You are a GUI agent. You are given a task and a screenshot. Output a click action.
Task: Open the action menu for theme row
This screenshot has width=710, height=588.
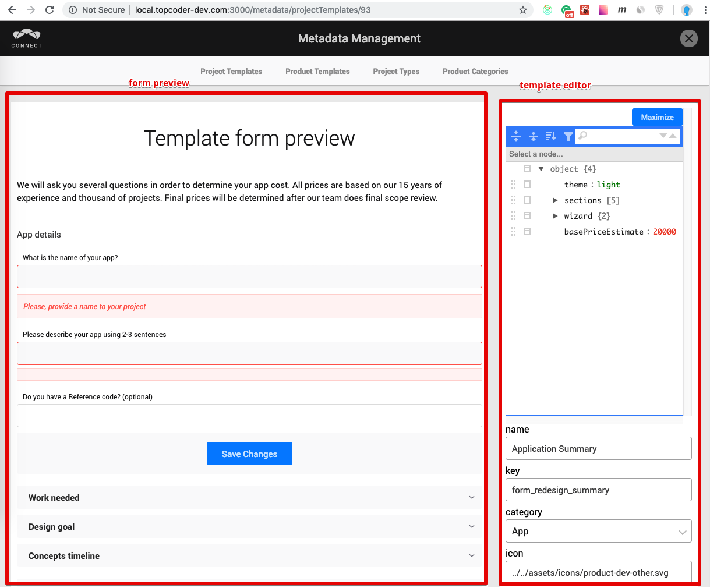click(527, 185)
